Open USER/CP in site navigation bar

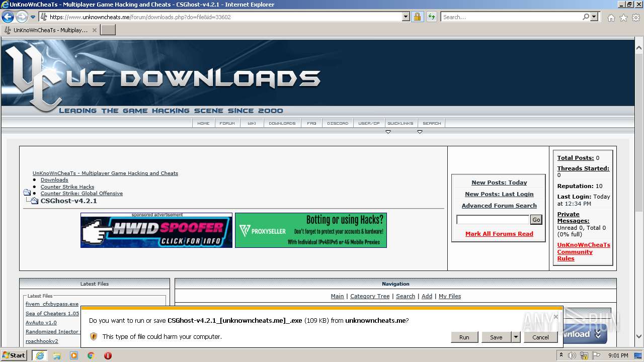[x=369, y=123]
